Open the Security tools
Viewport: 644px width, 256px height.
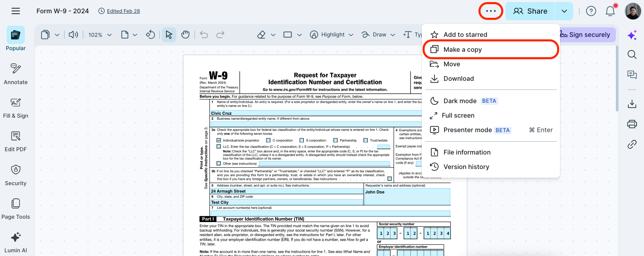16,175
